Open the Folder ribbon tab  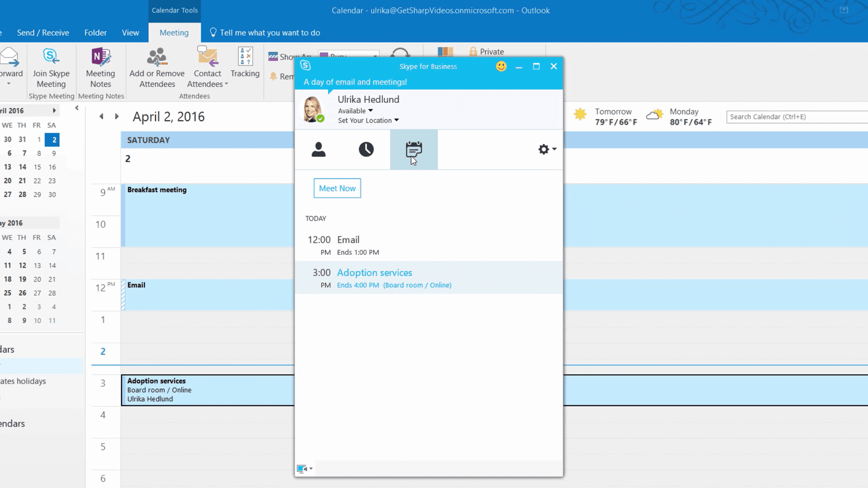[95, 33]
